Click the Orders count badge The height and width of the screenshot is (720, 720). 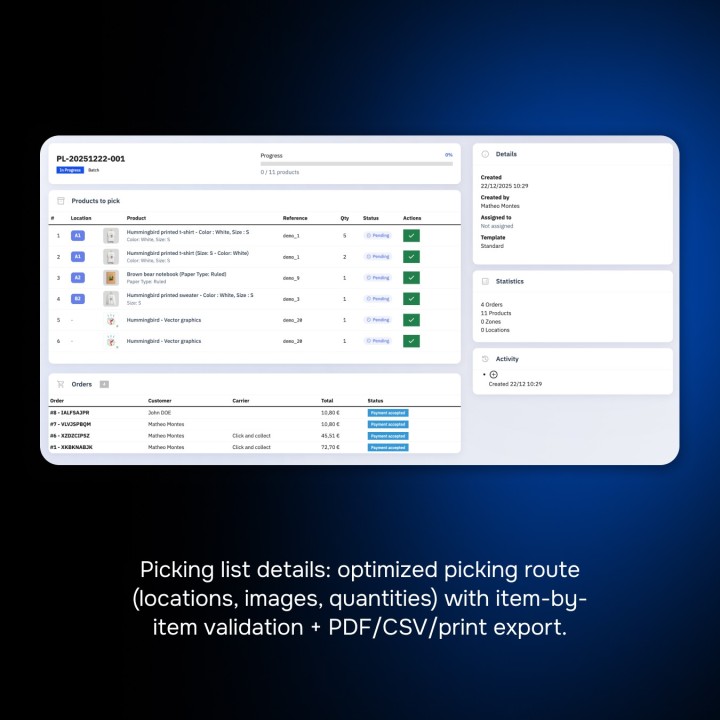point(104,384)
